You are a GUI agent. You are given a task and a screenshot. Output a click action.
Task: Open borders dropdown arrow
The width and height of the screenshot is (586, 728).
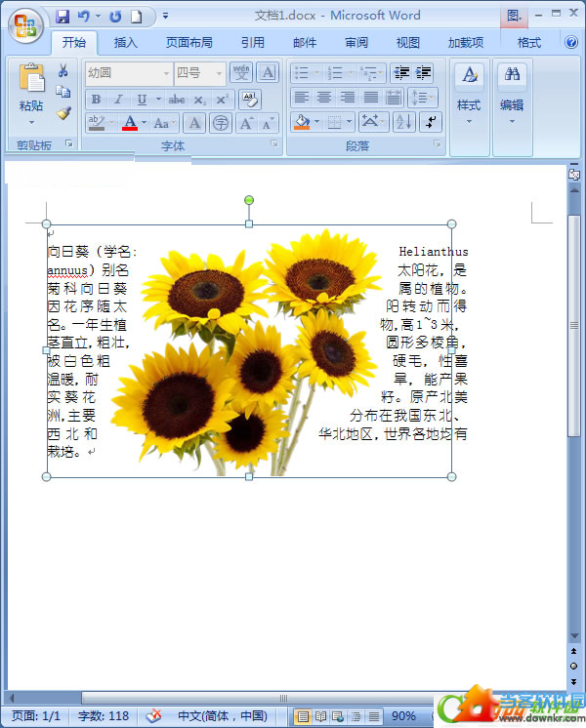(349, 122)
